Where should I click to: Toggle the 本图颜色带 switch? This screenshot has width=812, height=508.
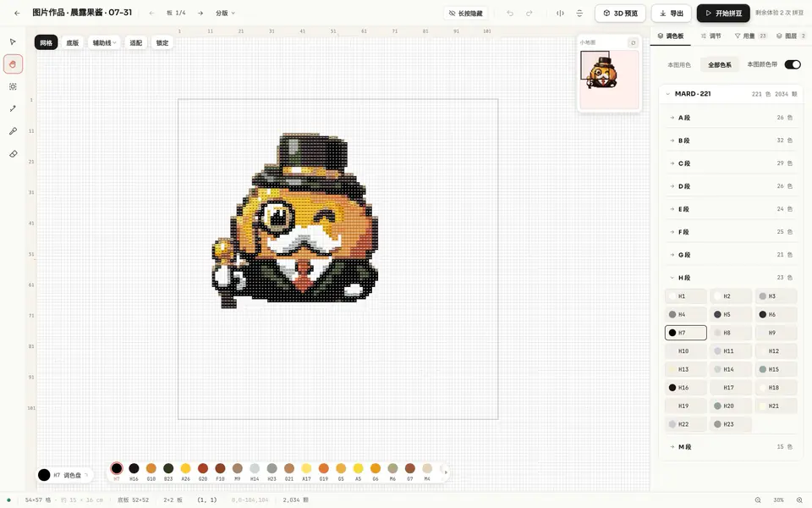[x=793, y=64]
